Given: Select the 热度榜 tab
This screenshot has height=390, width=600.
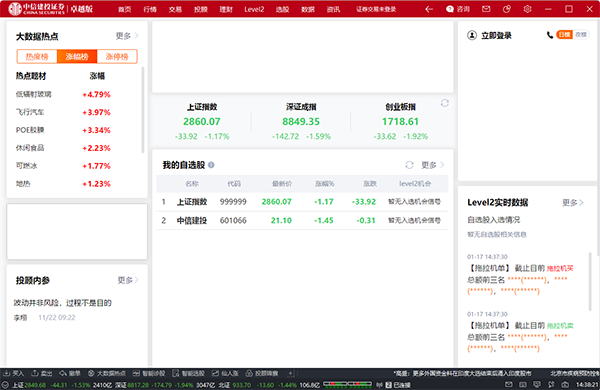Looking at the screenshot, I should click(37, 57).
